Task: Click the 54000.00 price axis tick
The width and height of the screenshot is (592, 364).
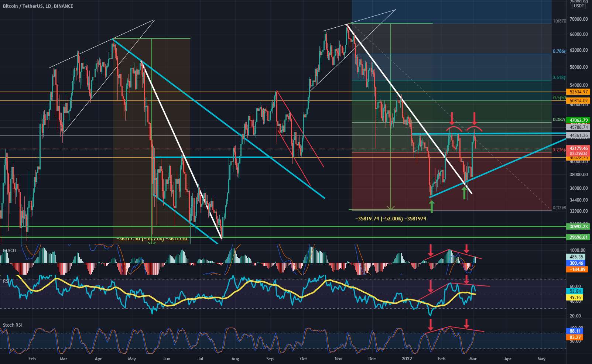Action: (x=578, y=85)
